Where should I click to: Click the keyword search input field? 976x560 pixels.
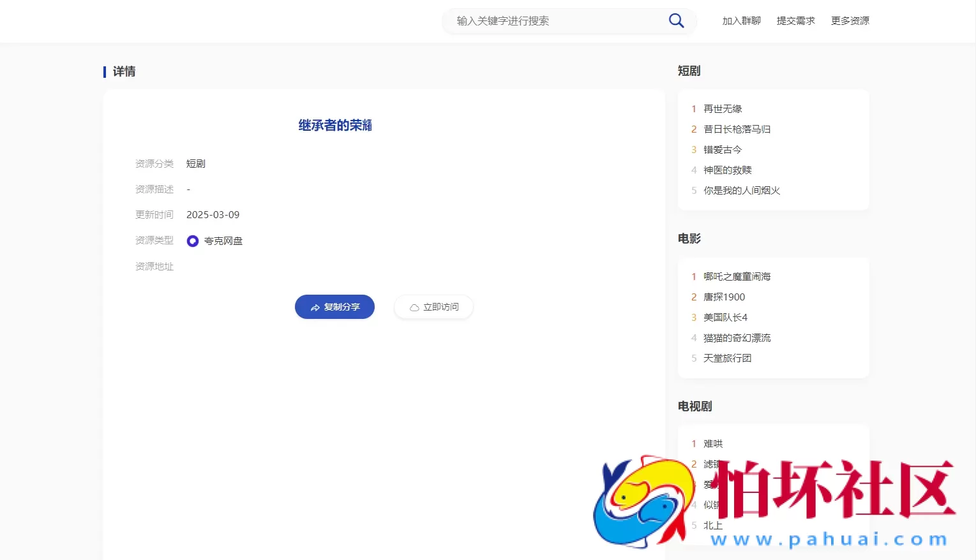[555, 20]
